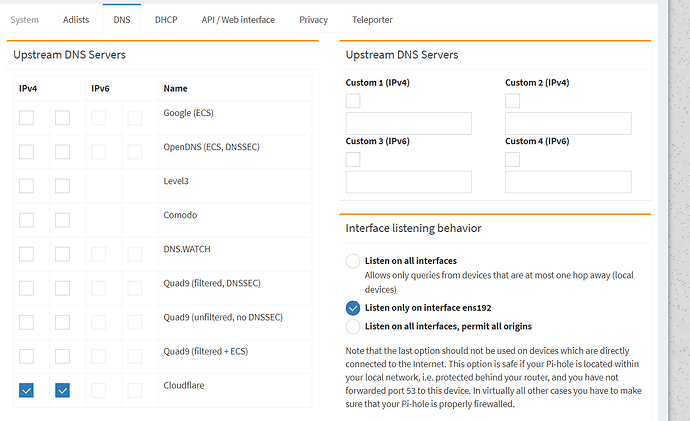Select Listen only on interface ens192
690x421 pixels.
click(x=352, y=308)
